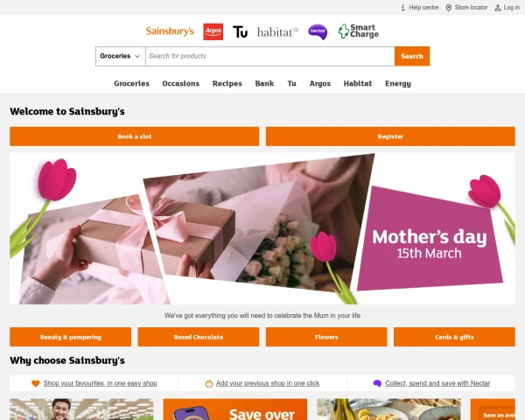Select Recipes in the navigation bar

click(227, 83)
